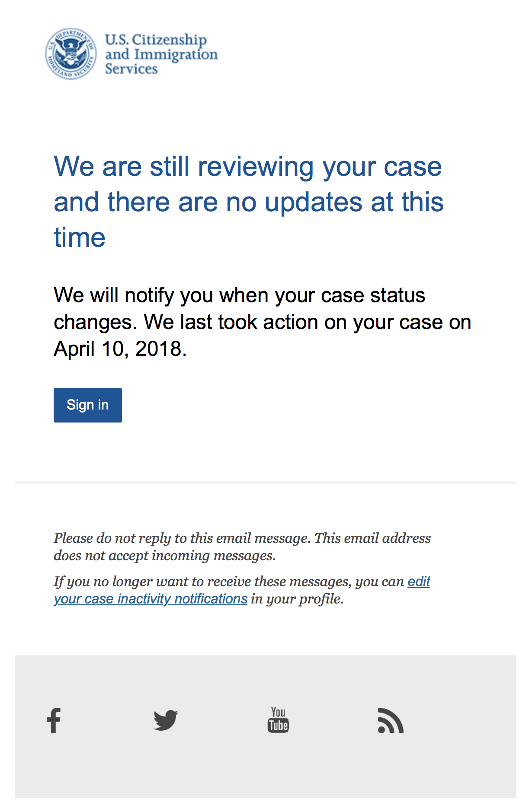This screenshot has height=800, width=532.
Task: Click the blue Sign in button
Action: (x=88, y=405)
